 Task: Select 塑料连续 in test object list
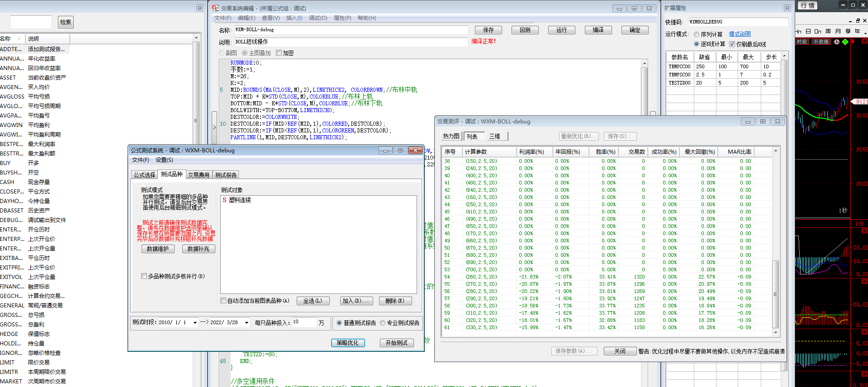pyautogui.click(x=240, y=200)
